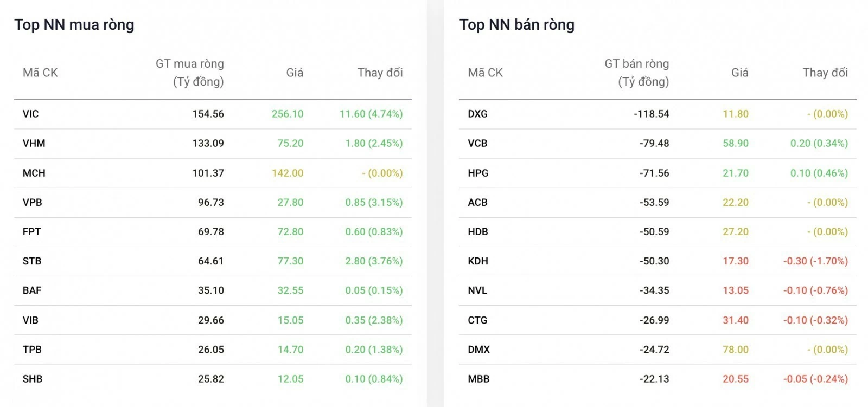The image size is (868, 407).
Task: Click TPB net buy value 26.05
Action: point(211,349)
